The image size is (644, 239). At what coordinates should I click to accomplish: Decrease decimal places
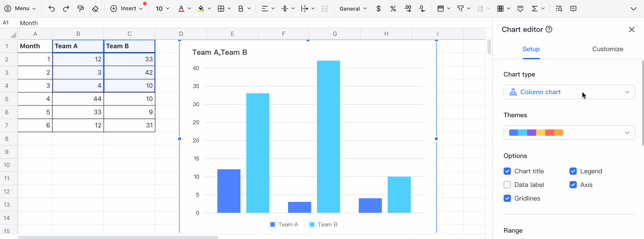click(x=422, y=9)
